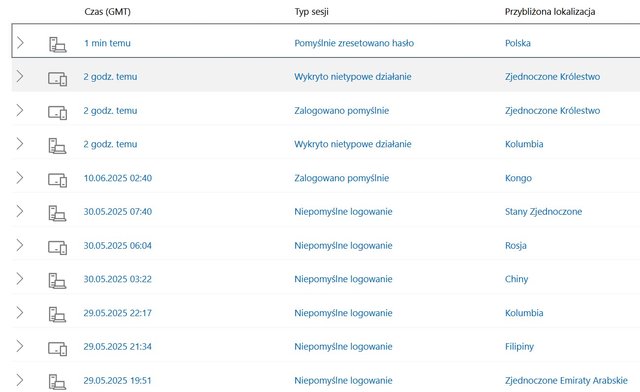Expand the Zalogowano pomyślnie Zjednoczone Królestwo row
640x392 pixels.
[x=20, y=110]
